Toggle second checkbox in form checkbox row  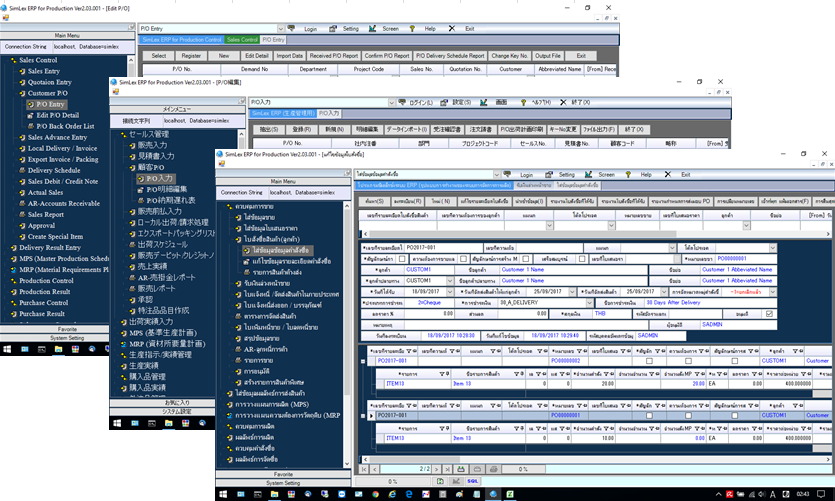pos(463,259)
